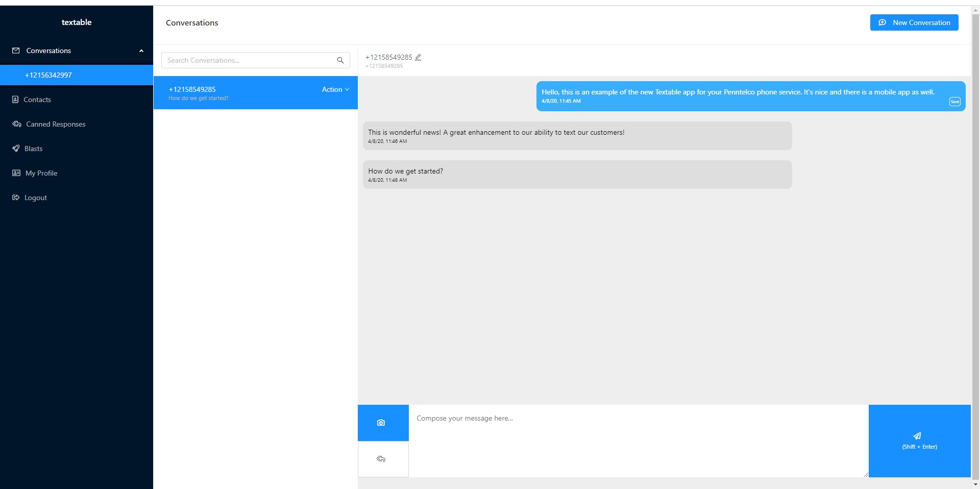980x489 pixels.
Task: Click the paper plane send icon
Action: 917,436
